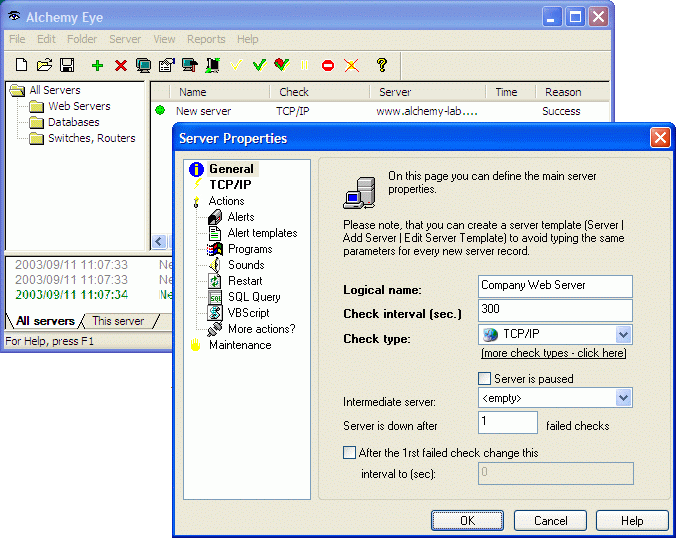Enable the Server is paused checkbox
Screen dimensions: 677x539
(x=485, y=379)
